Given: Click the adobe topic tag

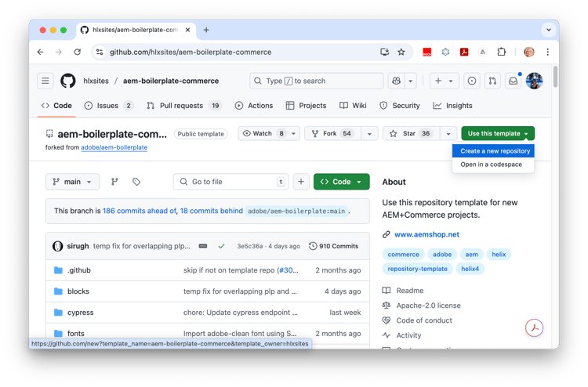Looking at the screenshot, I should pyautogui.click(x=442, y=255).
